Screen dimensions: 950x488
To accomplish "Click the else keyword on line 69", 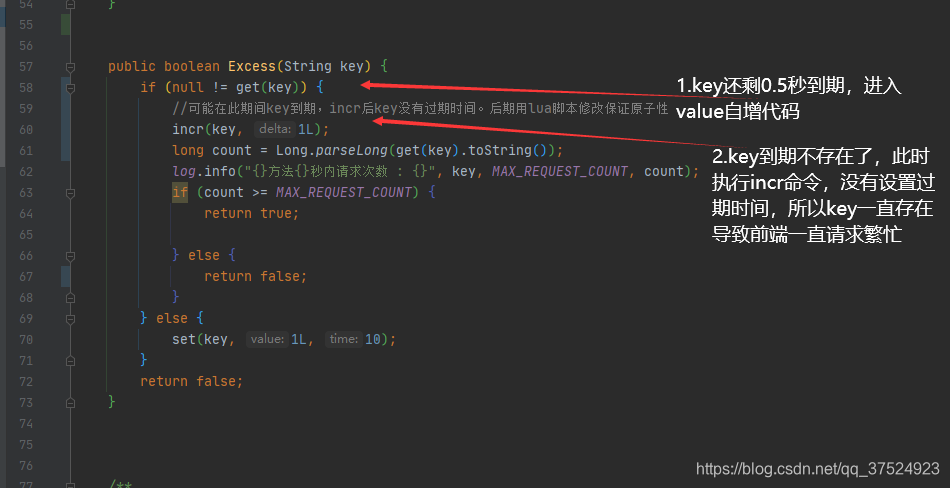I will coord(171,318).
